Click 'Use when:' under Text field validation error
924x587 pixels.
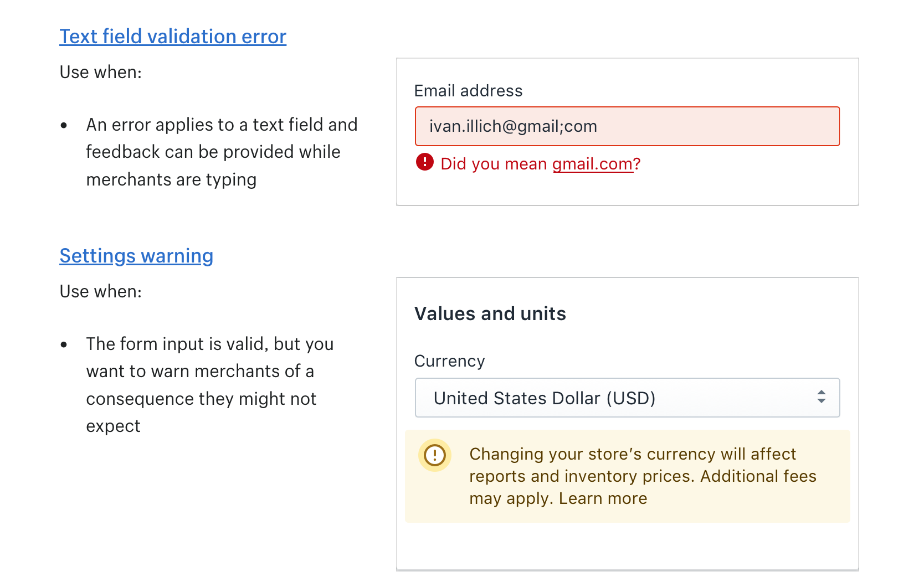(x=101, y=73)
